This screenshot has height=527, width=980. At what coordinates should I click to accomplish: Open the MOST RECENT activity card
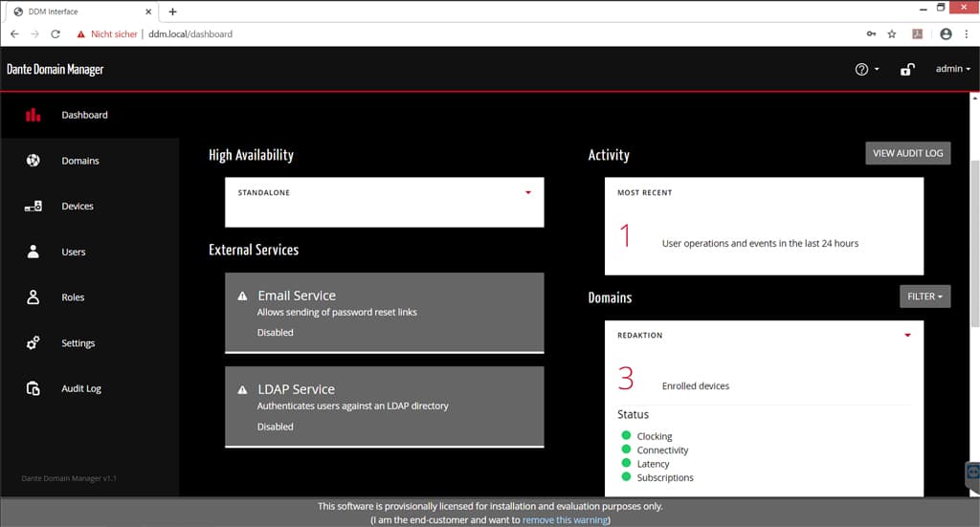(x=764, y=226)
